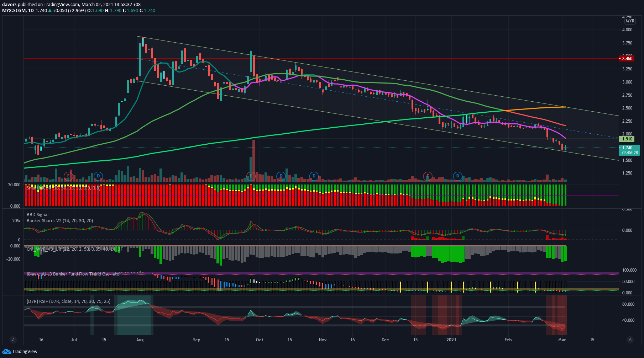Click the 4.000 price axis value
Viewport: 644px width, 358px height.
[627, 30]
